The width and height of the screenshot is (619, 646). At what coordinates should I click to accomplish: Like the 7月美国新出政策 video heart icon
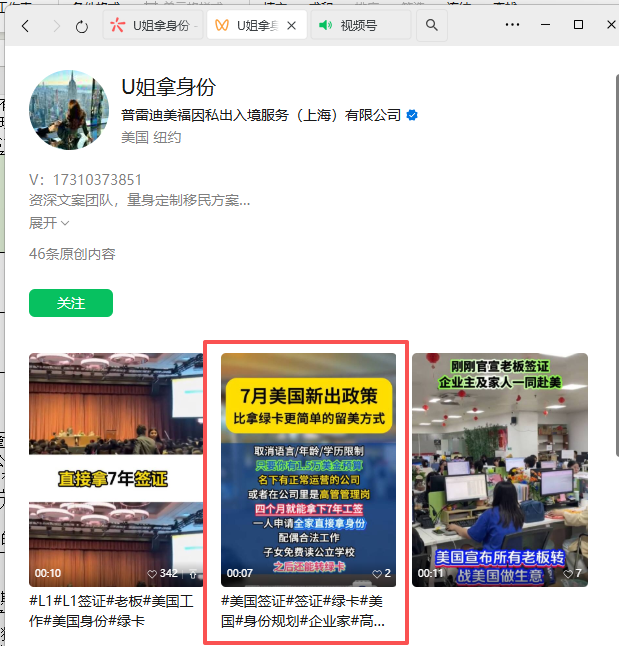coord(377,573)
